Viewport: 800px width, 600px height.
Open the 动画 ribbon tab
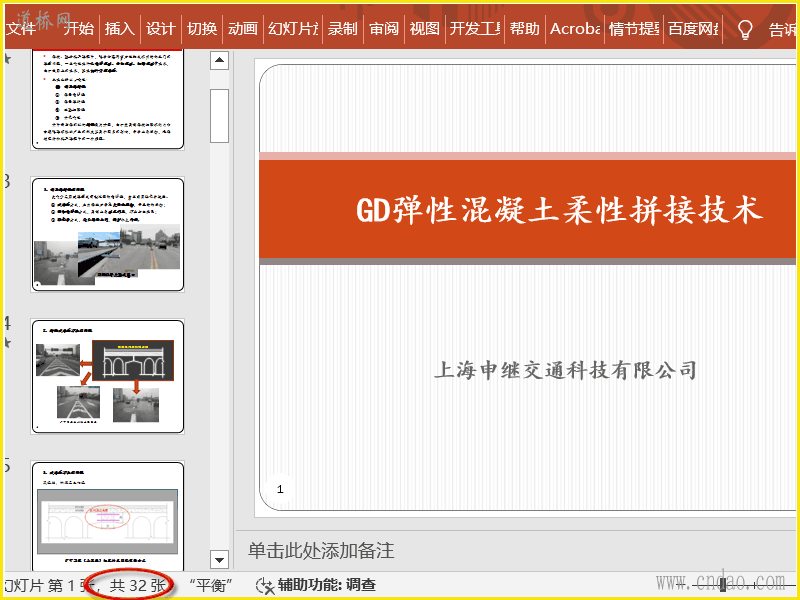click(x=242, y=29)
